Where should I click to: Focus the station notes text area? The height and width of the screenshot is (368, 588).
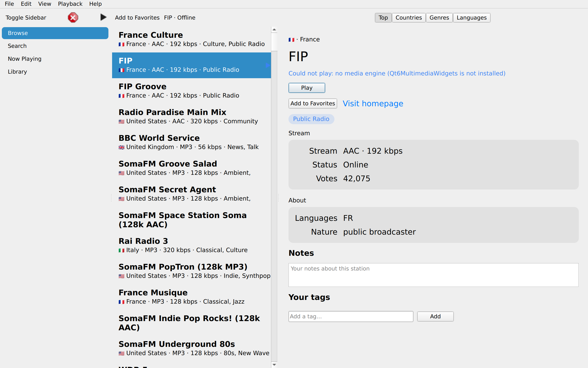click(x=433, y=275)
